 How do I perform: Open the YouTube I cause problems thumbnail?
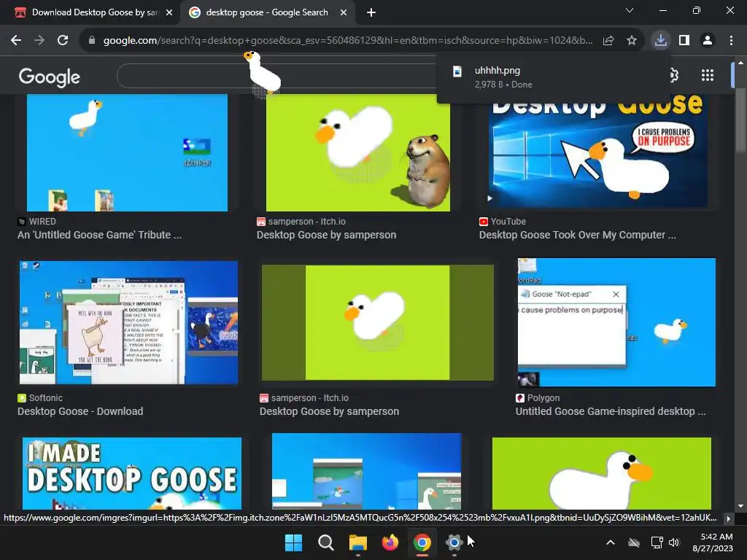(598, 152)
